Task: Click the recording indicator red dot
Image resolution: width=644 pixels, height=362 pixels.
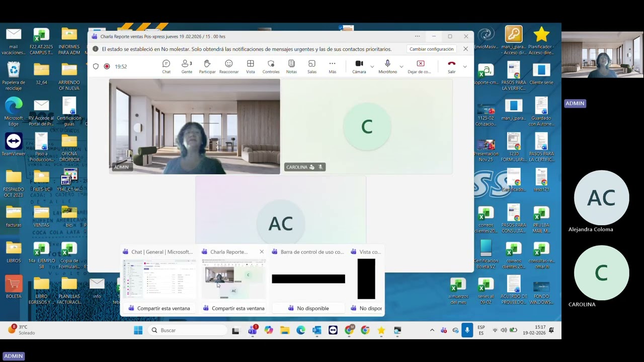Action: point(107,66)
